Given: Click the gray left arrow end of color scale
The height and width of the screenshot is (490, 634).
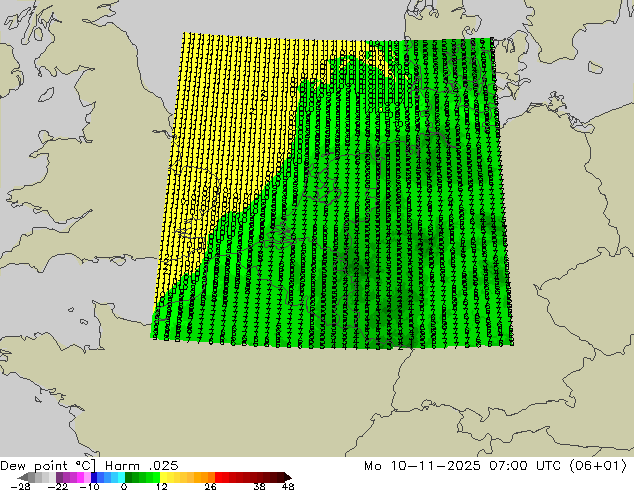Looking at the screenshot, I should [22, 477].
